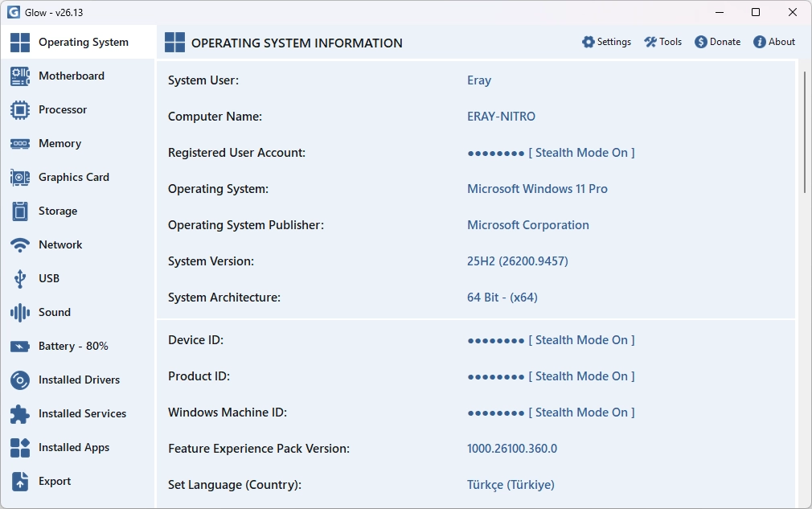The width and height of the screenshot is (812, 509).
Task: Open the Battery icon in sidebar
Action: click(19, 346)
